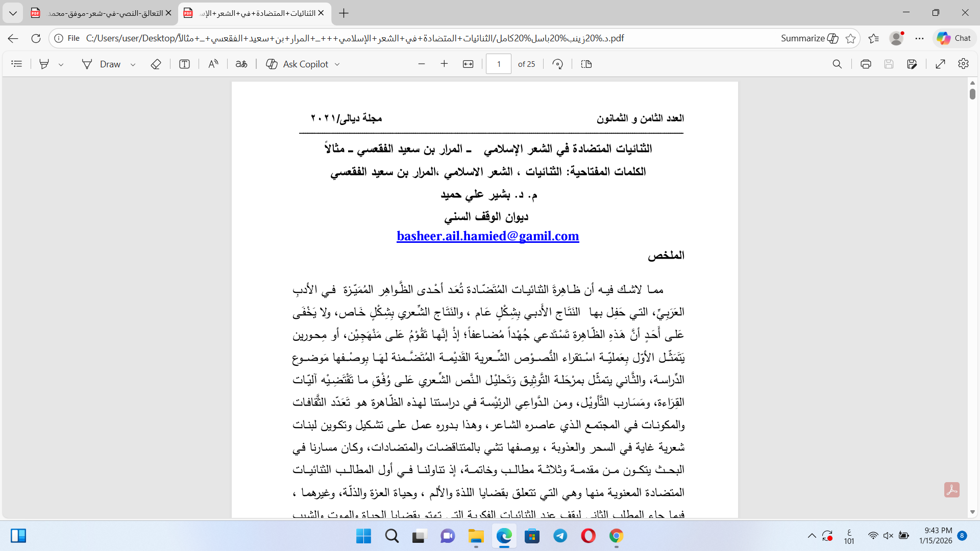Screen dimensions: 980x551
Task: Expand Ask Copilot dropdown arrow
Action: pos(337,64)
